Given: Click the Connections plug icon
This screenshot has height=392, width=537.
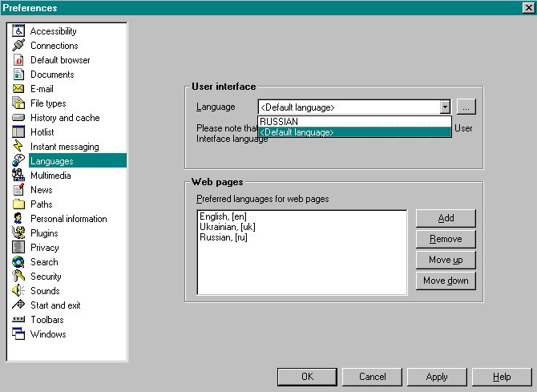Looking at the screenshot, I should click(x=18, y=46).
